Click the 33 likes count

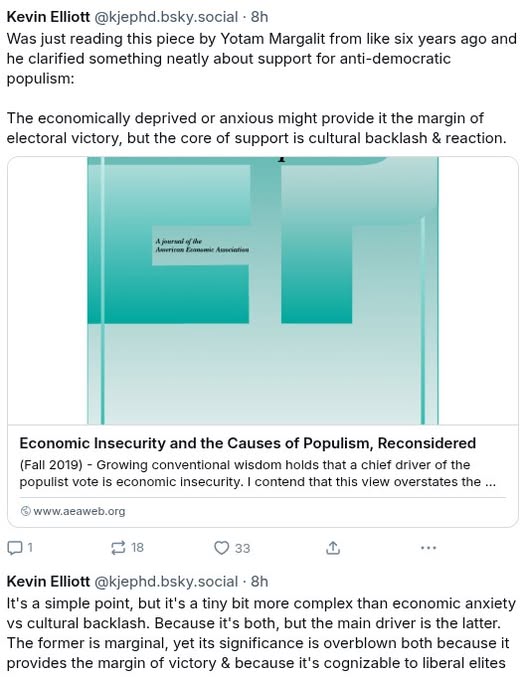pyautogui.click(x=242, y=548)
